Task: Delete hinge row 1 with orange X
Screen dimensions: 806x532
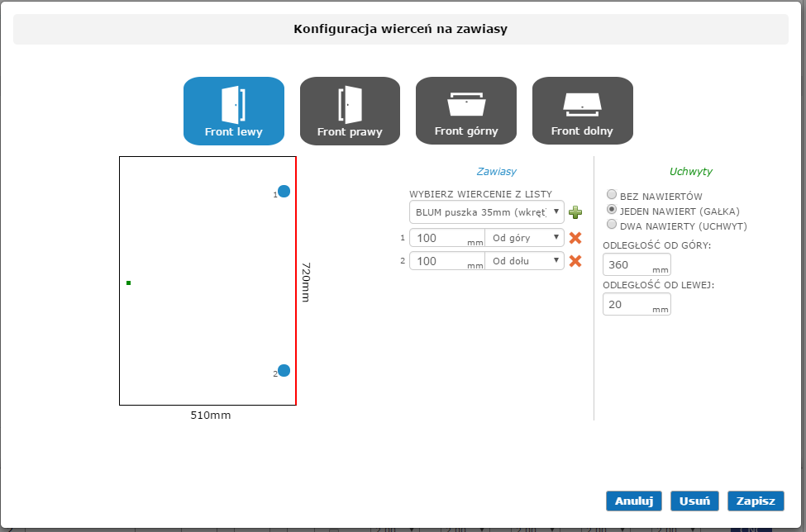Action: [575, 238]
